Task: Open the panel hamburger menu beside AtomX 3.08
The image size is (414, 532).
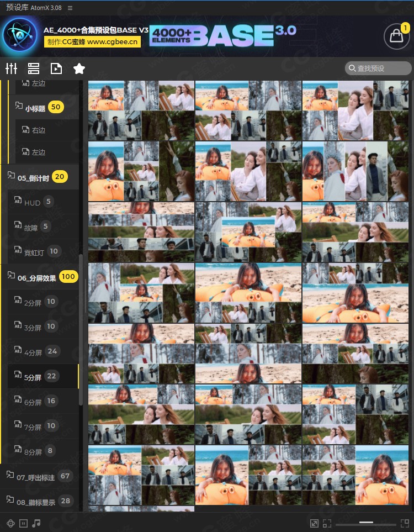Action: point(70,8)
